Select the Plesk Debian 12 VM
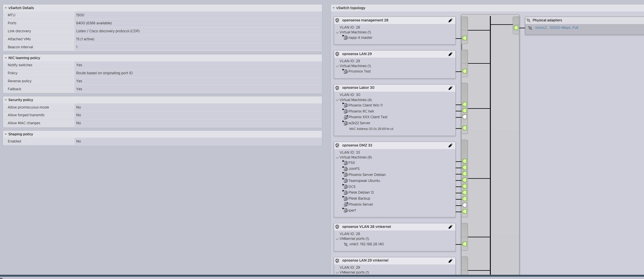The height and width of the screenshot is (279, 644). click(x=361, y=192)
